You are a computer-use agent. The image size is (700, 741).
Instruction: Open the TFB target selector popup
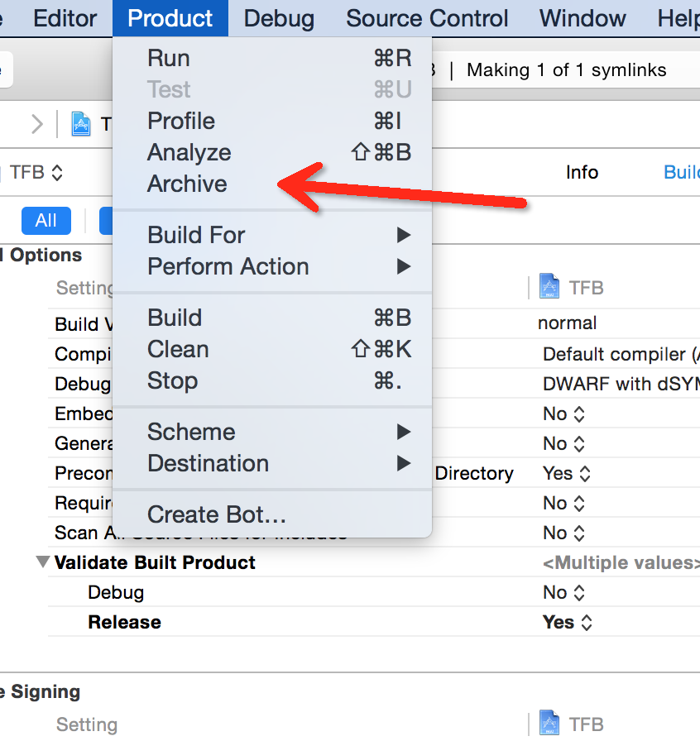[x=37, y=173]
